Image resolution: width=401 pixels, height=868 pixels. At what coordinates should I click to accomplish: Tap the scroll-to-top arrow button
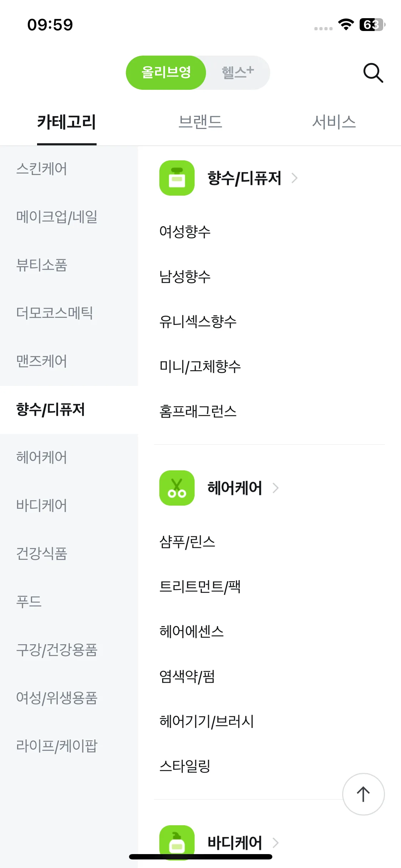363,794
